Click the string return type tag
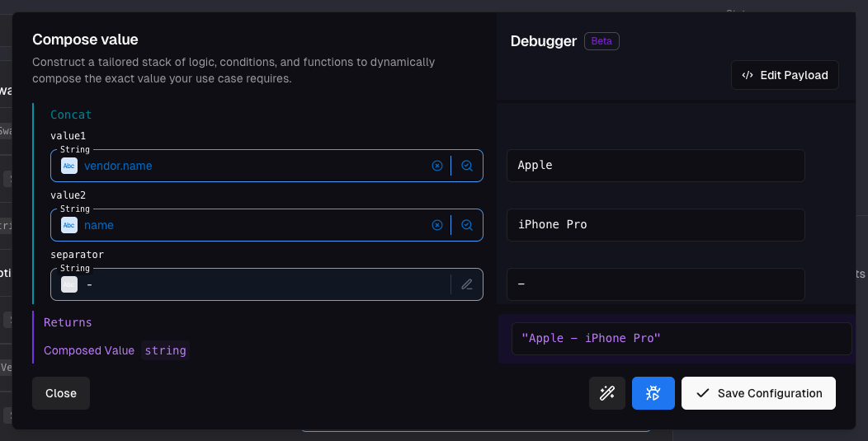The image size is (868, 441). point(166,350)
